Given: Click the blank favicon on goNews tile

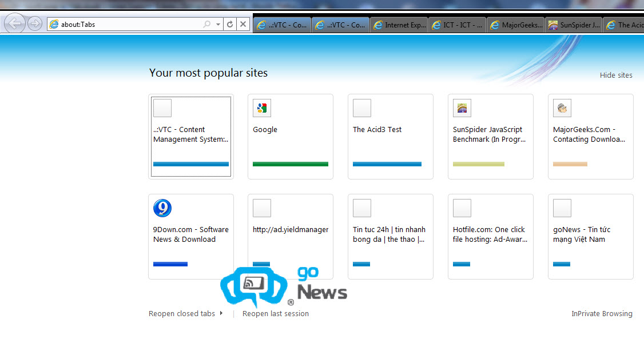Looking at the screenshot, I should pos(562,208).
